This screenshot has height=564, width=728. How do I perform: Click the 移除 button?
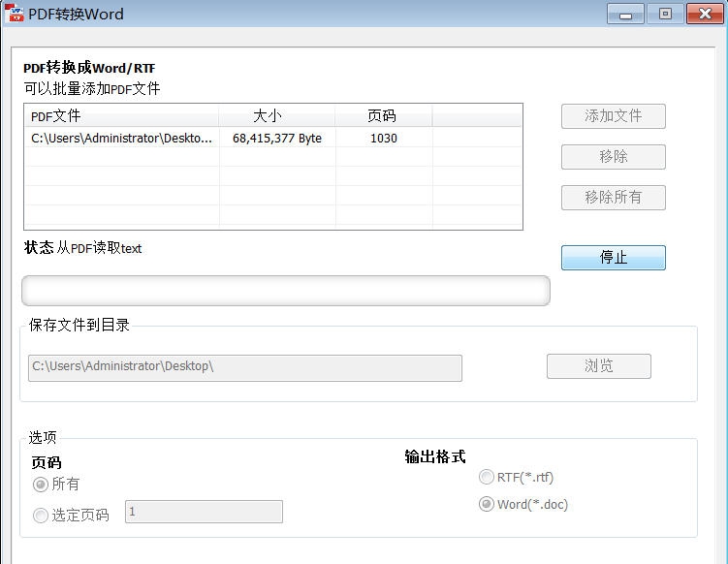[x=614, y=157]
